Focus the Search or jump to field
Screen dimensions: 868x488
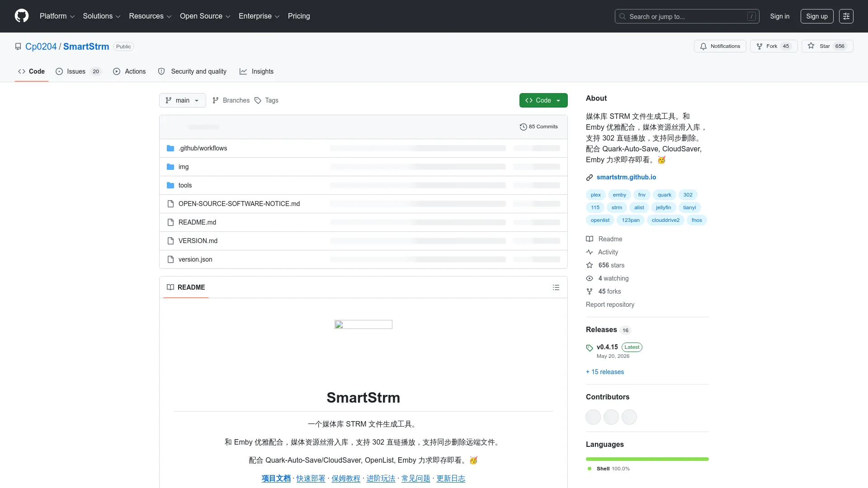point(687,16)
